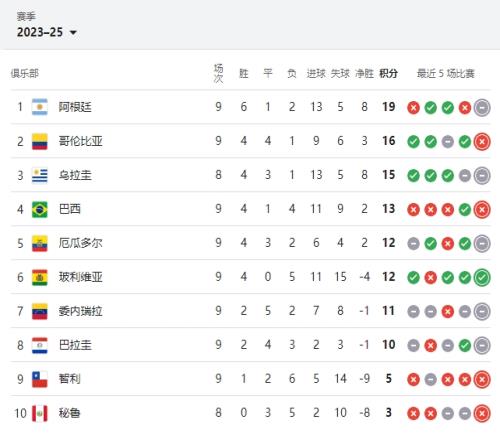Click the 积分 column header
Image resolution: width=500 pixels, height=440 pixels.
[388, 73]
